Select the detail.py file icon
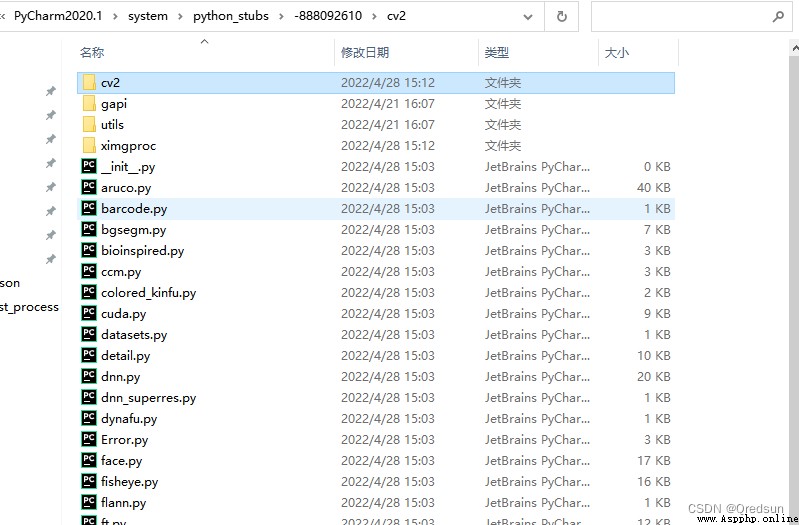This screenshot has width=799, height=525. (x=89, y=355)
